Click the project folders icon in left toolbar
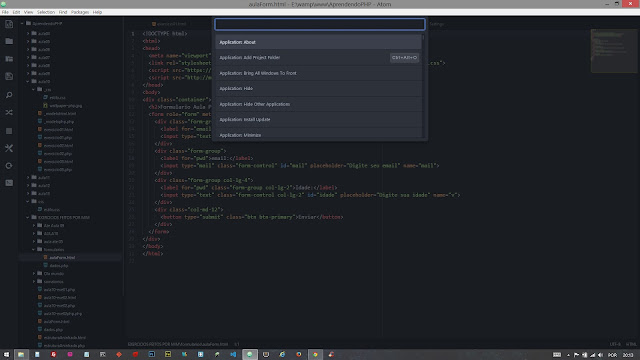Screen dimensions: 640x360 pyautogui.click(x=9, y=59)
